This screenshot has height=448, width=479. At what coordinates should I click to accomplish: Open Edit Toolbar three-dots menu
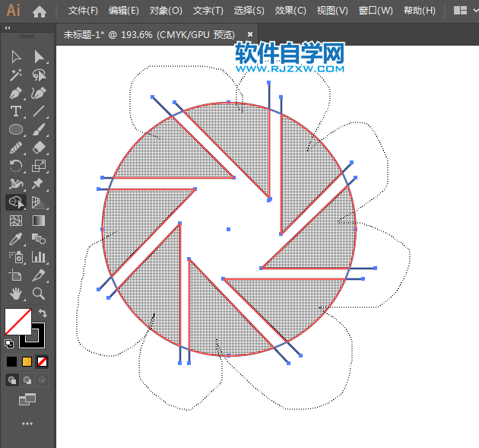(27, 424)
